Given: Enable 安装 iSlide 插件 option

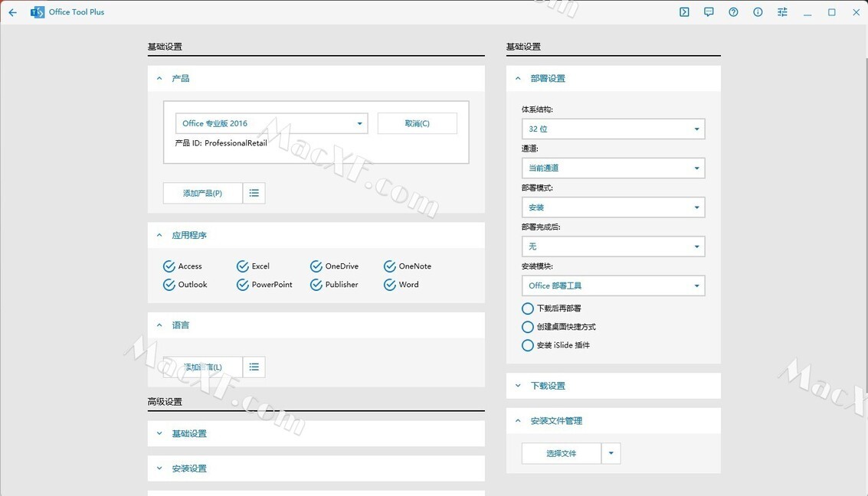Looking at the screenshot, I should click(x=528, y=346).
